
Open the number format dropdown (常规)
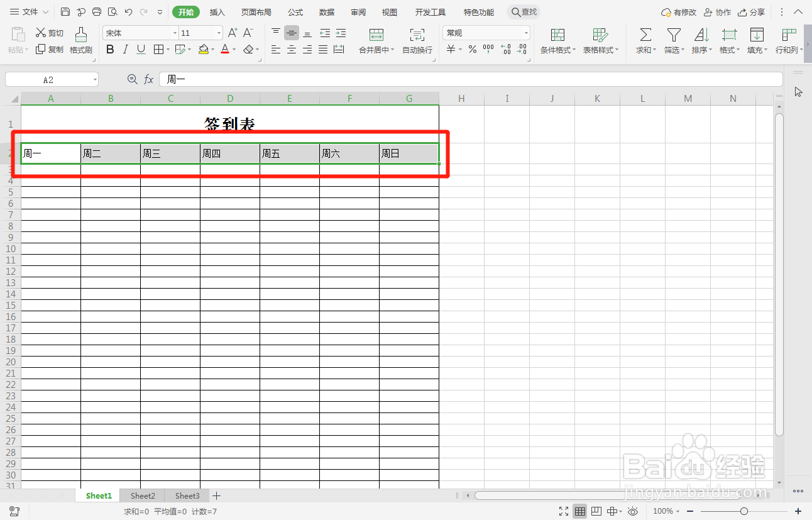[x=526, y=33]
